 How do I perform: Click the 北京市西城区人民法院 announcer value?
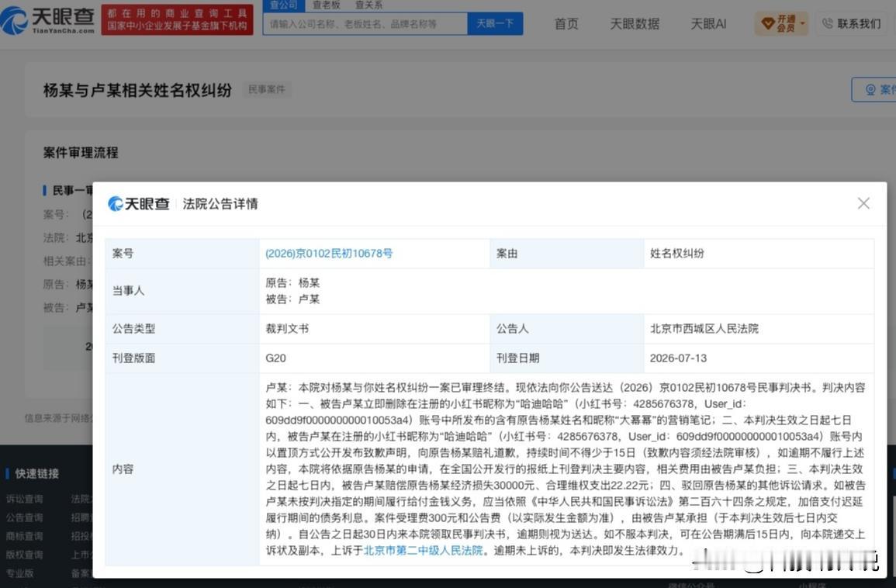(704, 329)
